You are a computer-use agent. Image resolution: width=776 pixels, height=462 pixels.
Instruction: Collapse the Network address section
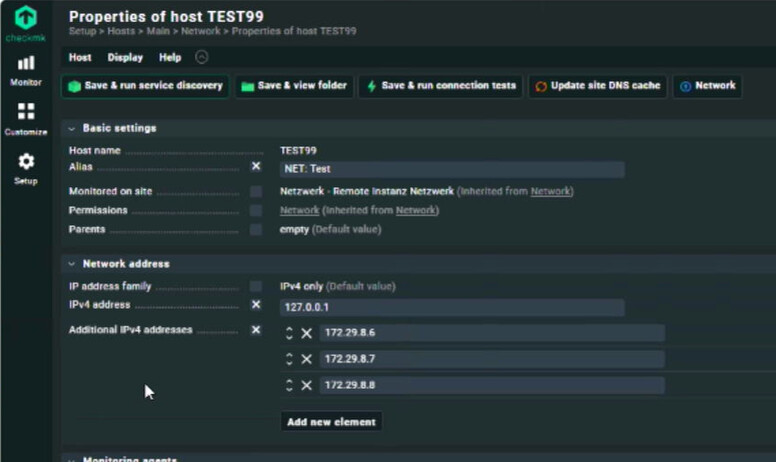(x=72, y=264)
